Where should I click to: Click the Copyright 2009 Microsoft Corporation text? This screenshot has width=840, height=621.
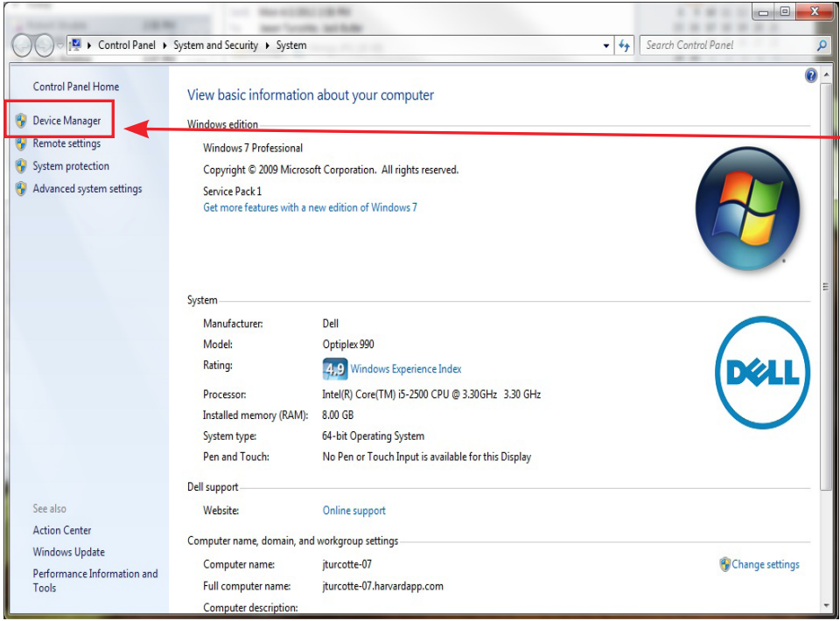(x=331, y=170)
